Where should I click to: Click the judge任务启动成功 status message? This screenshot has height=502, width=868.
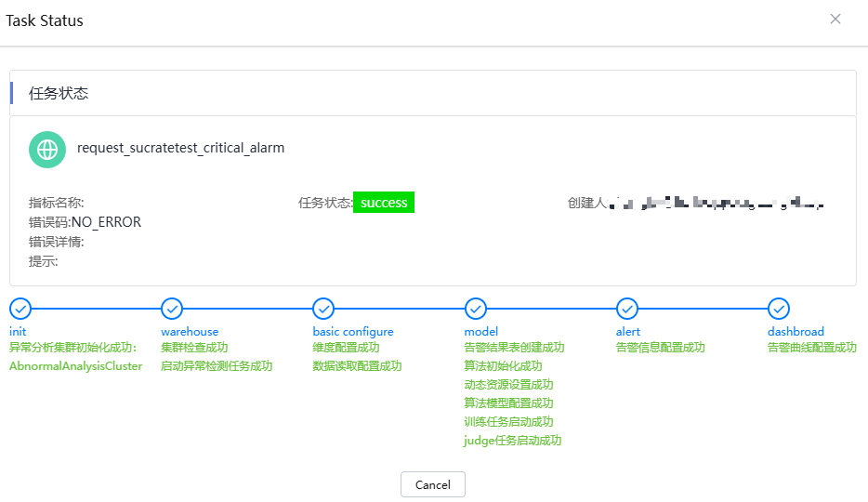512,441
